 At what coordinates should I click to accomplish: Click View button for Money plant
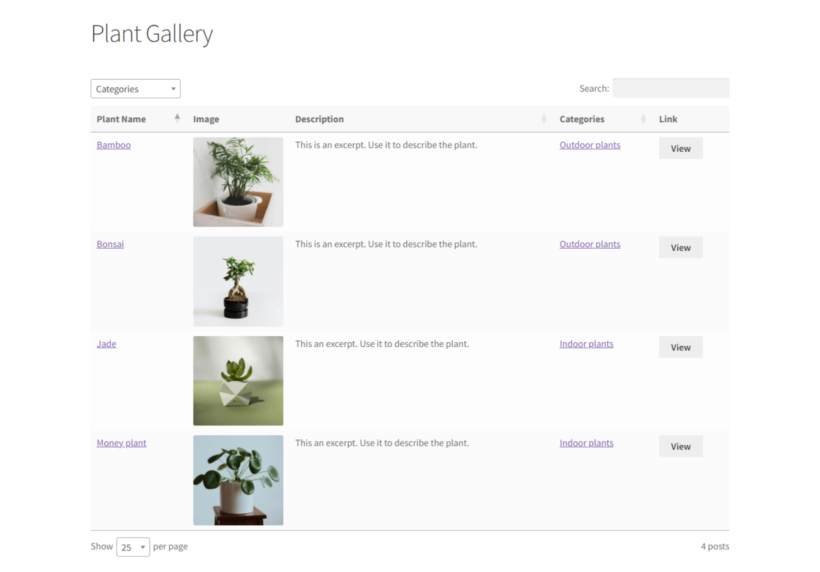pyautogui.click(x=680, y=447)
